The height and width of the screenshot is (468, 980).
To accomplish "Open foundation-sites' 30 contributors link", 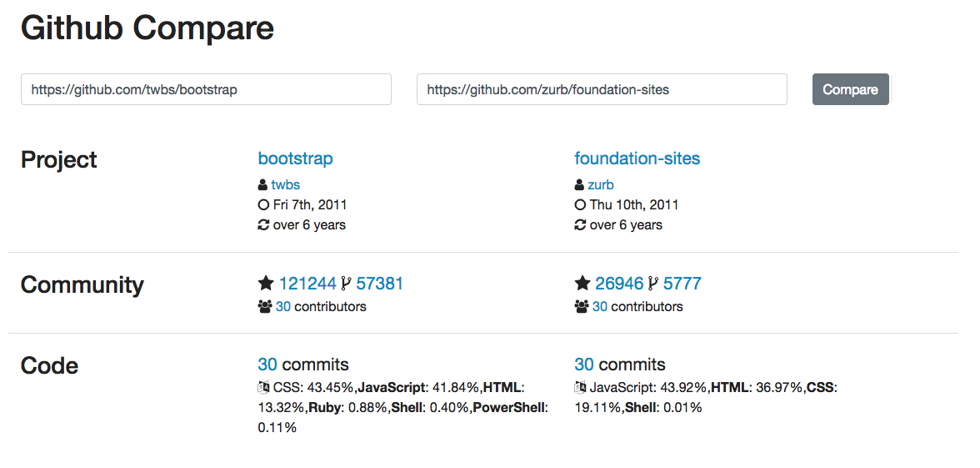I will (600, 307).
